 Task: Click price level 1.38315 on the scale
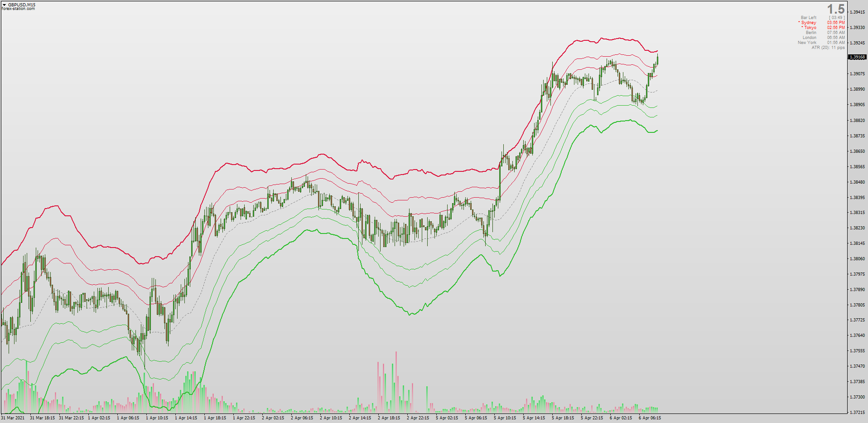point(858,213)
